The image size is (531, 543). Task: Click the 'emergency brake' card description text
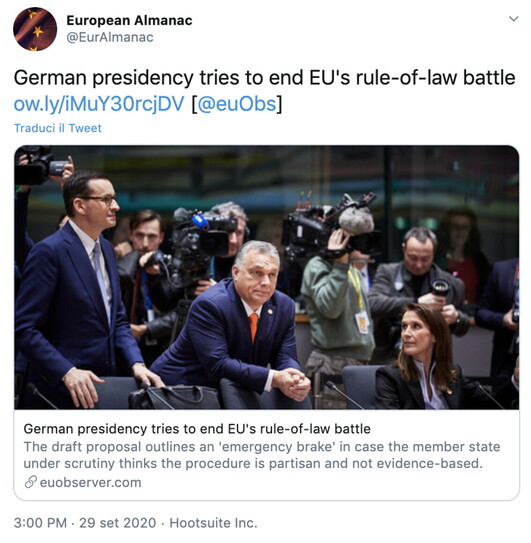point(262,455)
